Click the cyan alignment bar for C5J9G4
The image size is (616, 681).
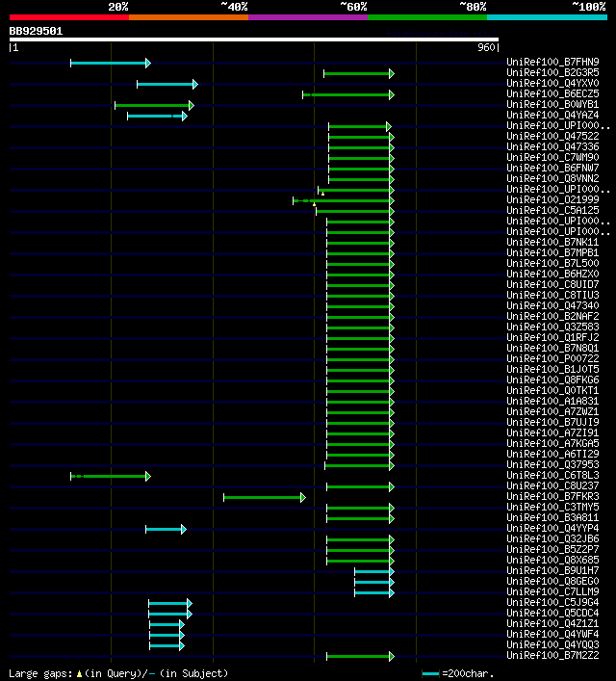tap(170, 604)
